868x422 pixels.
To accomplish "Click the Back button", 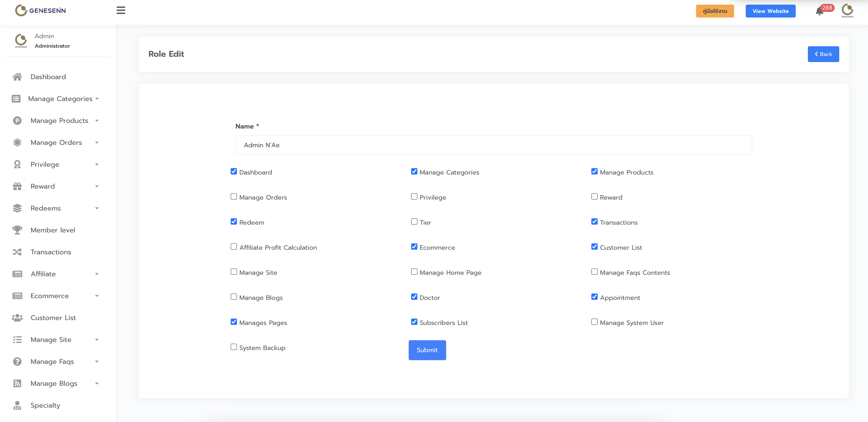I will (823, 54).
